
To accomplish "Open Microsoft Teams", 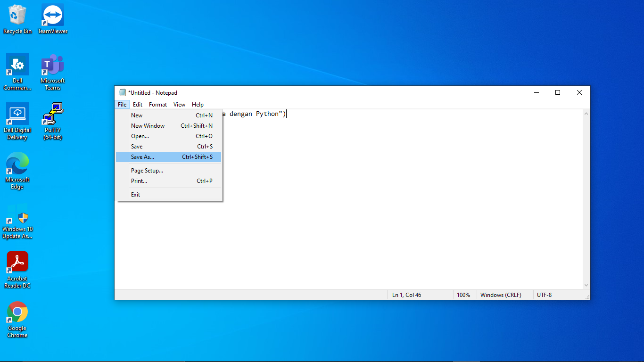I will point(52,65).
